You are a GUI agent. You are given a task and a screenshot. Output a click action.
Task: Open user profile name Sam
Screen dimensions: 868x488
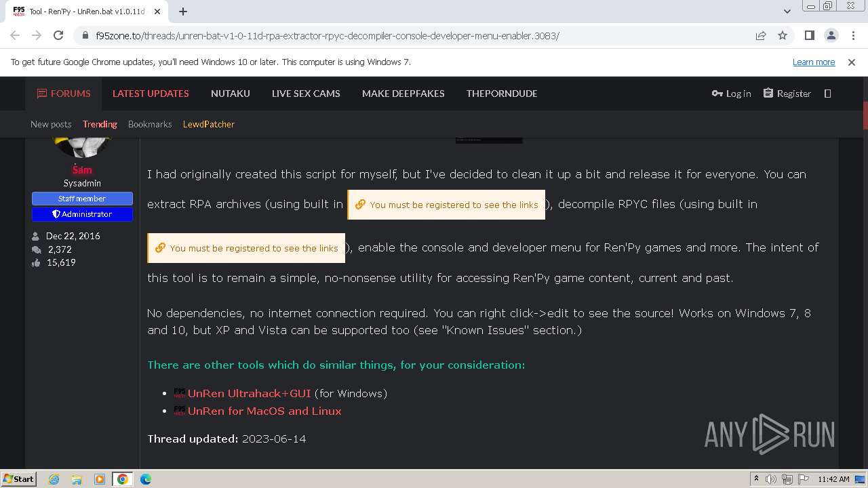click(x=82, y=169)
